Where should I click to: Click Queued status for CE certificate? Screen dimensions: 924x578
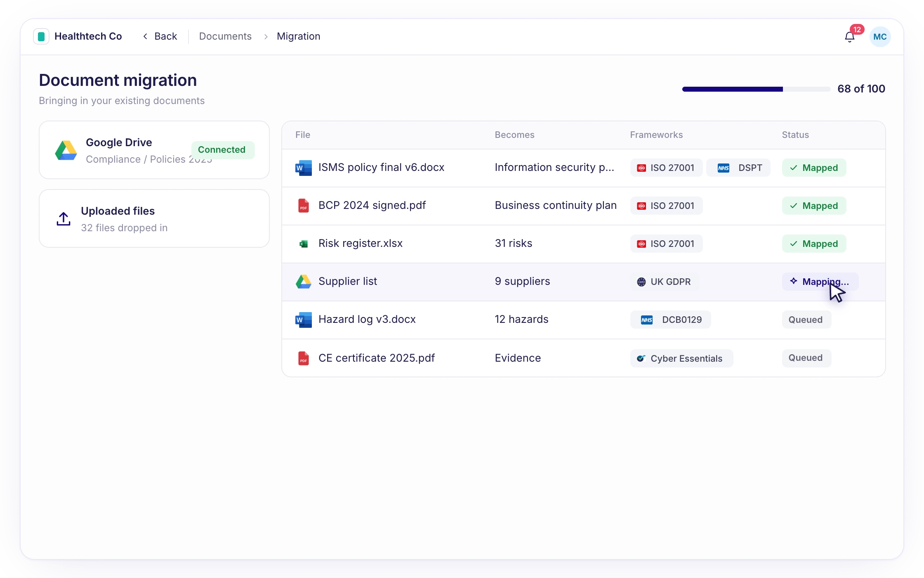(806, 358)
